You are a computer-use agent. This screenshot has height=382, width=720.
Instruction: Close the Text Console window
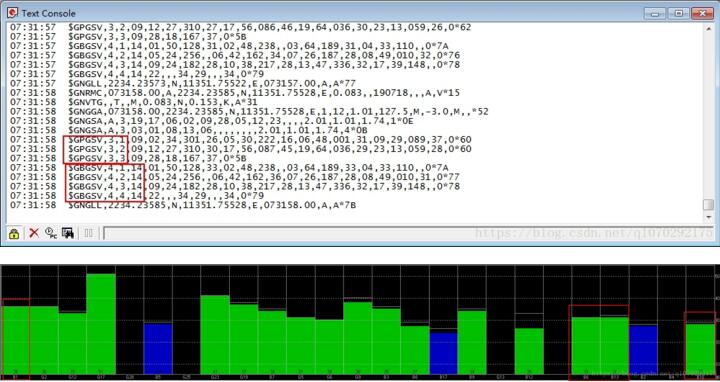pos(702,13)
